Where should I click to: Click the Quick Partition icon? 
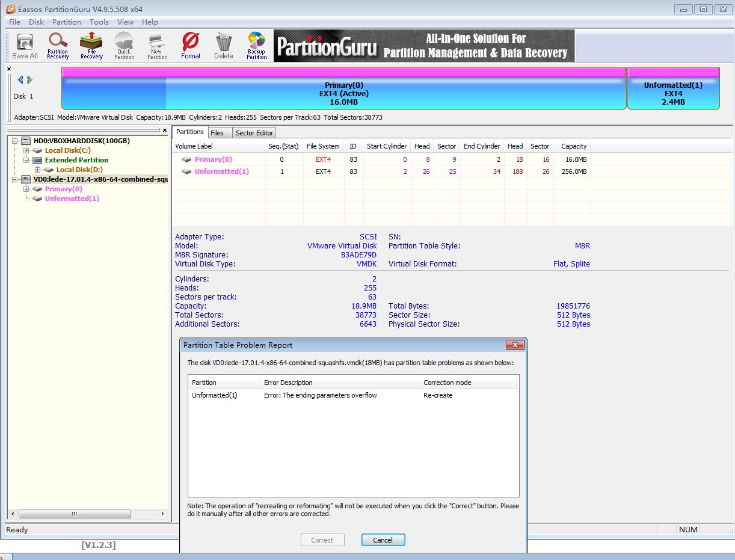click(x=124, y=46)
